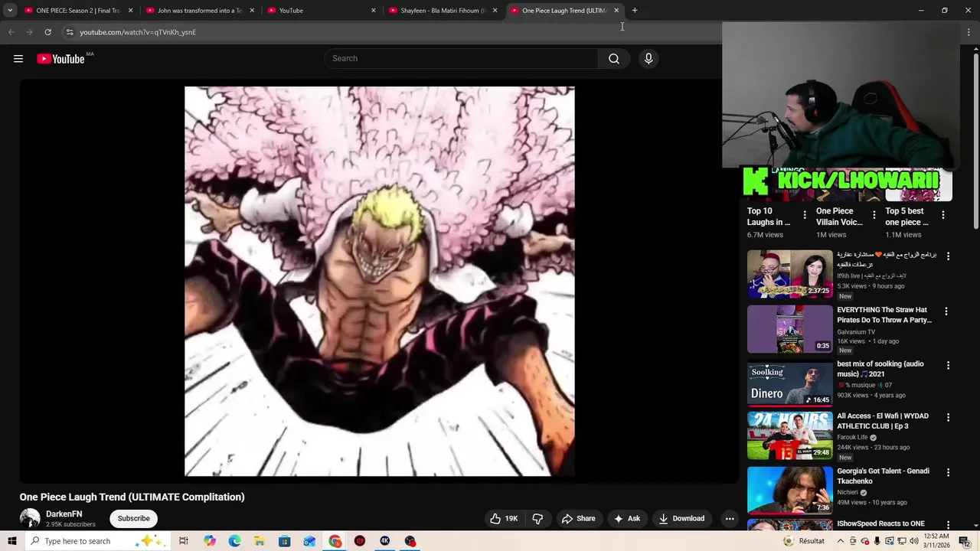This screenshot has width=980, height=551.
Task: Open the Windows Start menu
Action: pos(11,541)
